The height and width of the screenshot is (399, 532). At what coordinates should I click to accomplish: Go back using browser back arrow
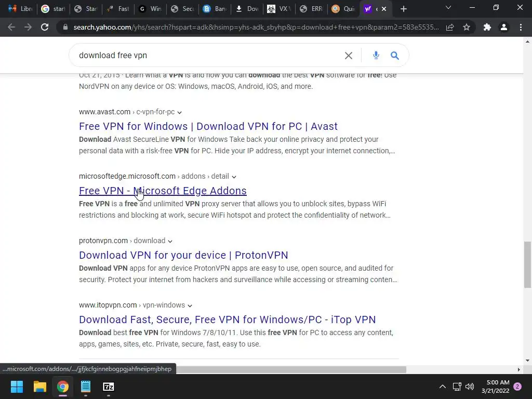point(11,27)
